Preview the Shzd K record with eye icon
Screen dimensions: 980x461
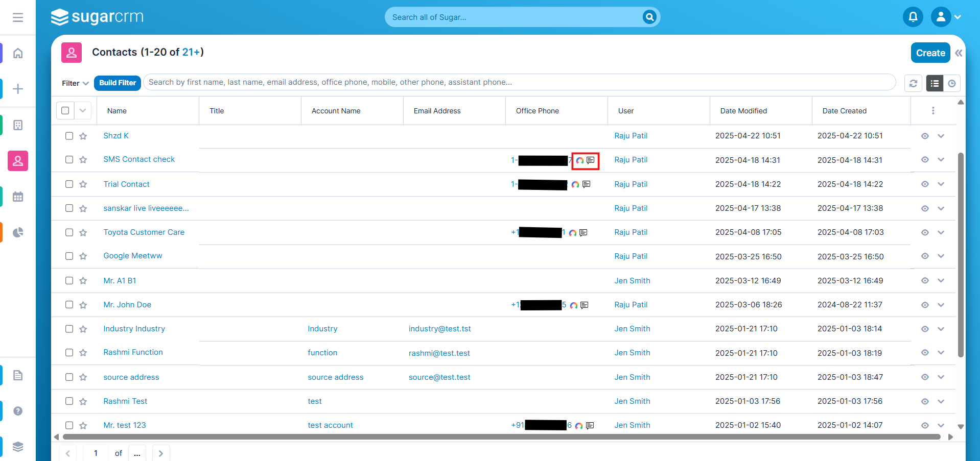(925, 136)
